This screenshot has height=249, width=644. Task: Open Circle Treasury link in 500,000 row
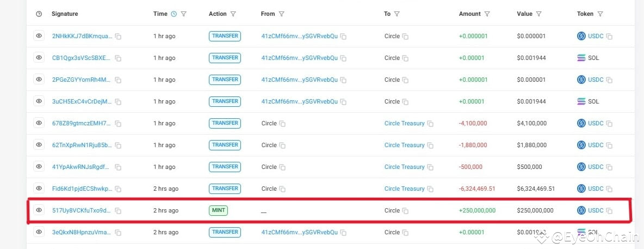404,167
